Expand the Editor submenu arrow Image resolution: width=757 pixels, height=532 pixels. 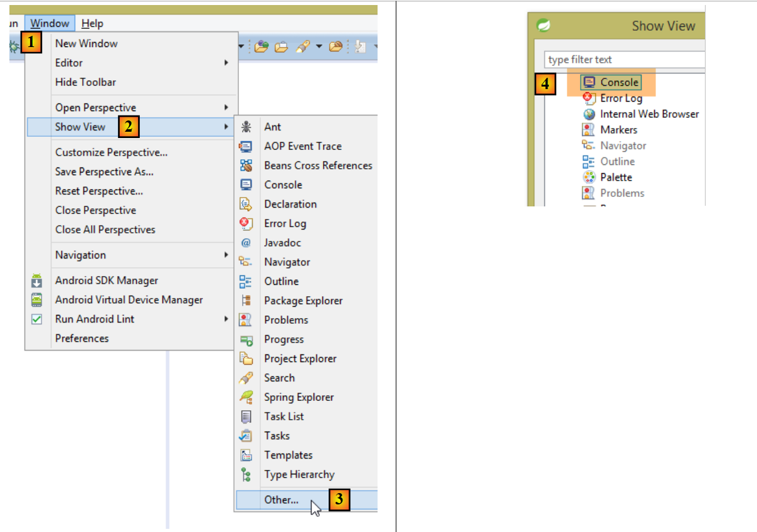tap(226, 63)
